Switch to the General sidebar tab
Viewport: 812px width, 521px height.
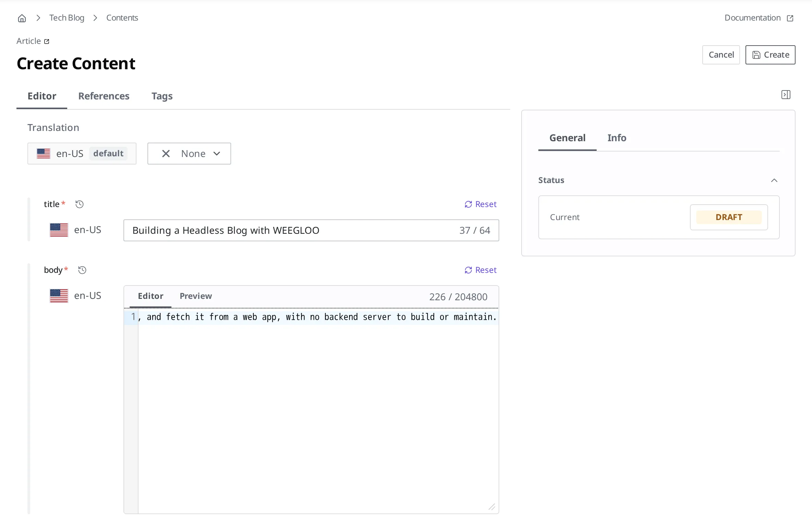click(x=568, y=138)
